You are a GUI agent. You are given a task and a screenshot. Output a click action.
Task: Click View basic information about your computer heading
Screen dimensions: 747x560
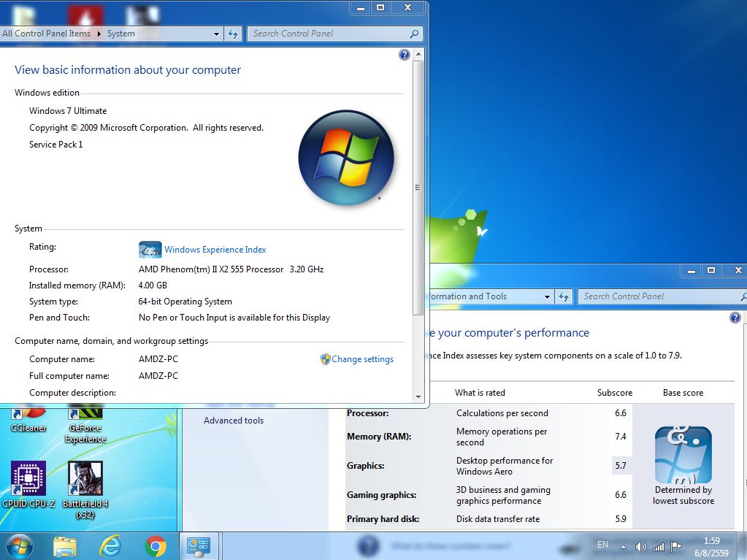pyautogui.click(x=128, y=70)
